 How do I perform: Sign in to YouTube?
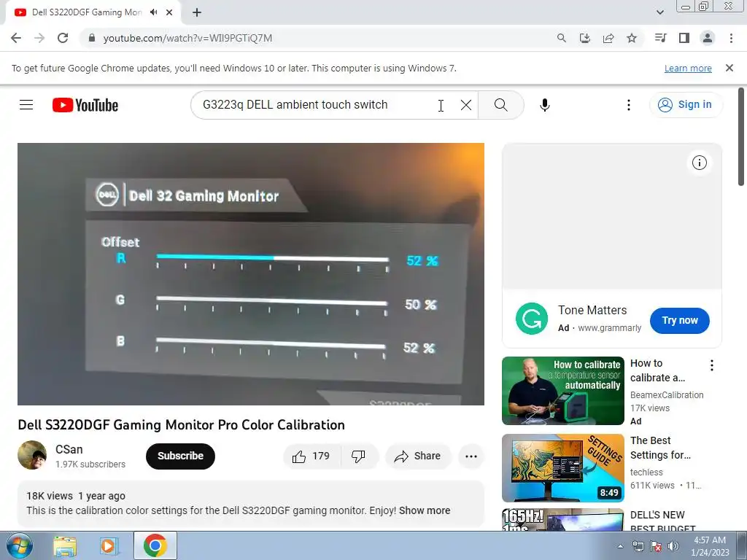tap(685, 105)
